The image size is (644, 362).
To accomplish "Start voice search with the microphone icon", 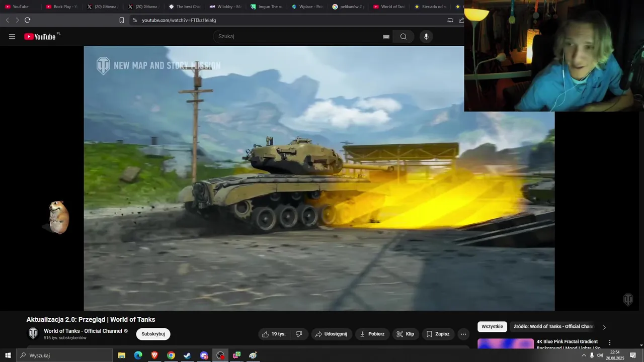I will (426, 36).
